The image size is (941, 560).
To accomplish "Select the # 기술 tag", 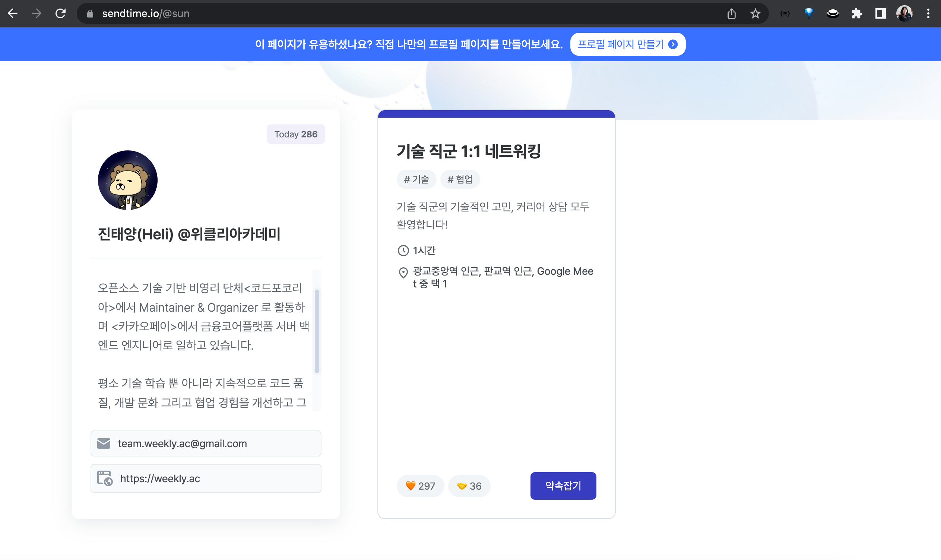I will [416, 179].
